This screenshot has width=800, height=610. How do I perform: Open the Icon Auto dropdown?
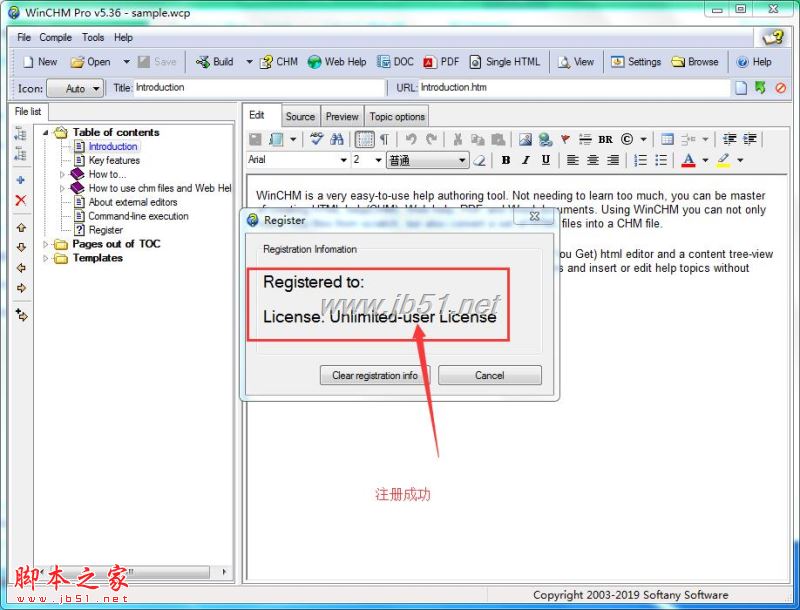75,88
